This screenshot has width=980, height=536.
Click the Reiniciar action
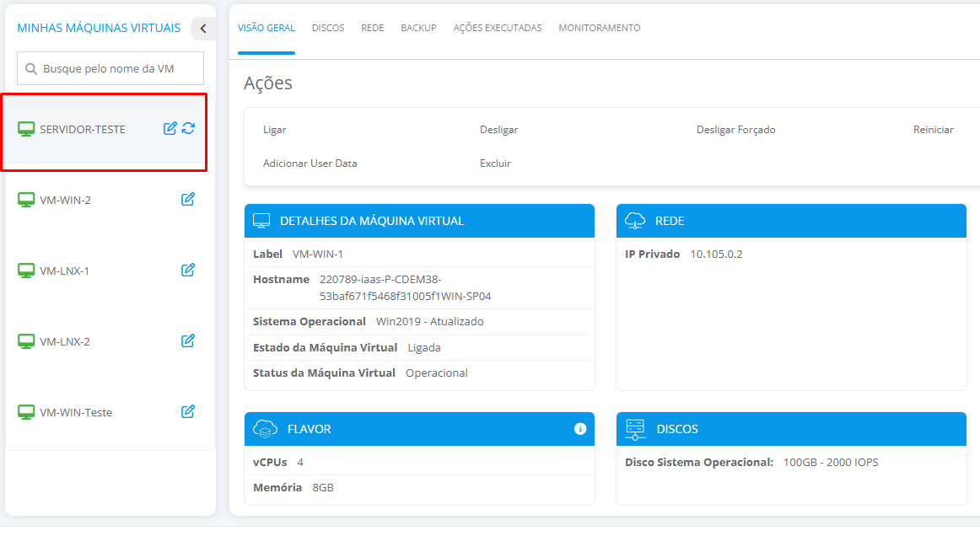pyautogui.click(x=933, y=130)
